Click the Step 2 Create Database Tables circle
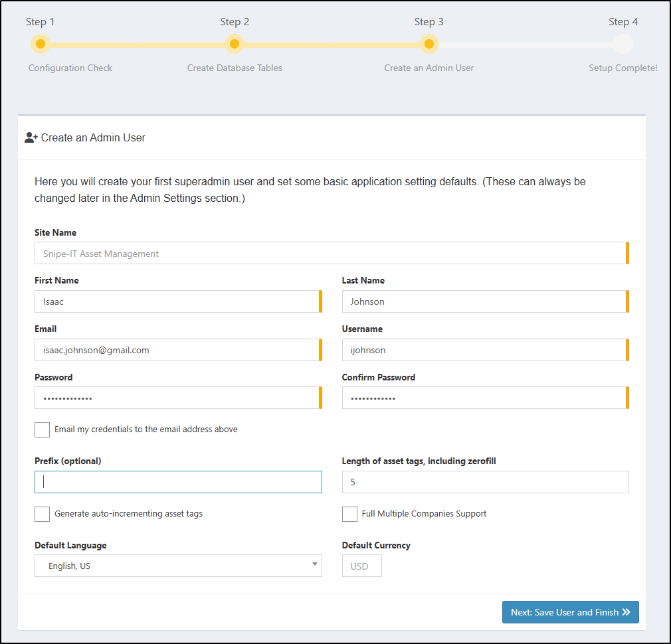Screen dimensions: 671x644 [x=234, y=44]
